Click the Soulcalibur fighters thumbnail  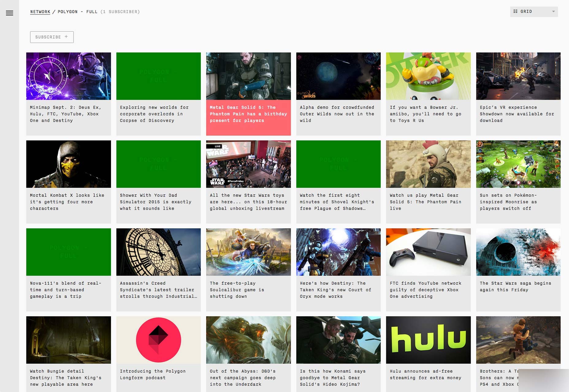(x=248, y=252)
